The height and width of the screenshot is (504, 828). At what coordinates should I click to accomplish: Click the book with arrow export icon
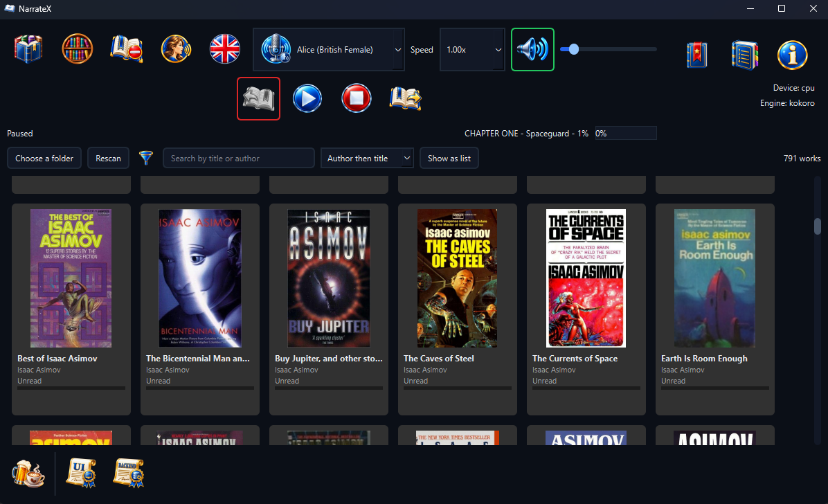(406, 98)
